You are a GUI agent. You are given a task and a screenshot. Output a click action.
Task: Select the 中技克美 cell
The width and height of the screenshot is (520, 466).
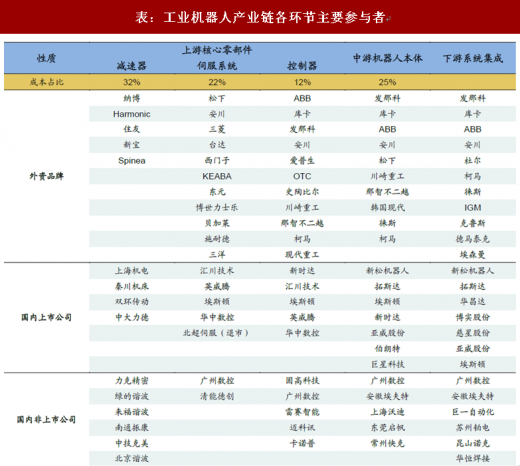point(131,443)
